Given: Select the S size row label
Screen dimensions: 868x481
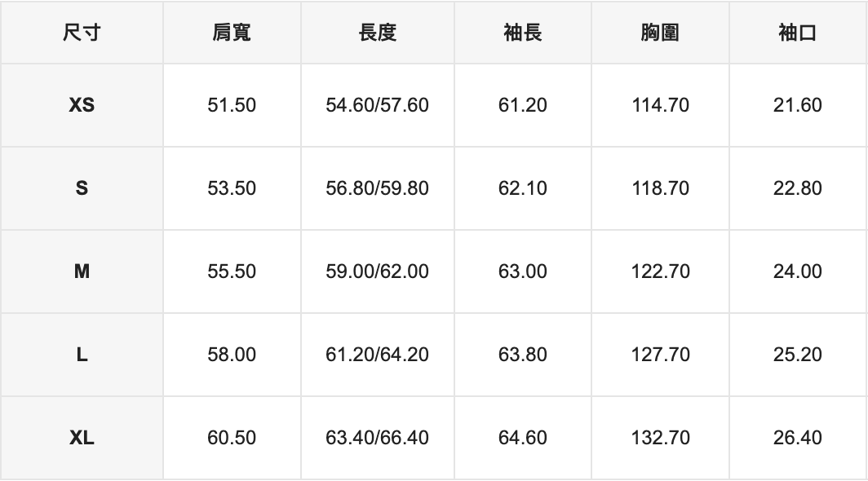Looking at the screenshot, I should 82,188.
